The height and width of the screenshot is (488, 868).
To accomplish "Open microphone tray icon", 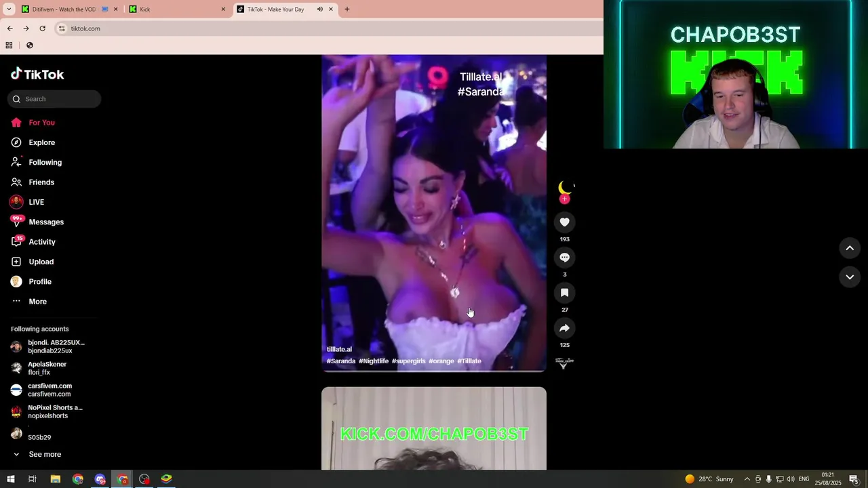I will tap(768, 479).
